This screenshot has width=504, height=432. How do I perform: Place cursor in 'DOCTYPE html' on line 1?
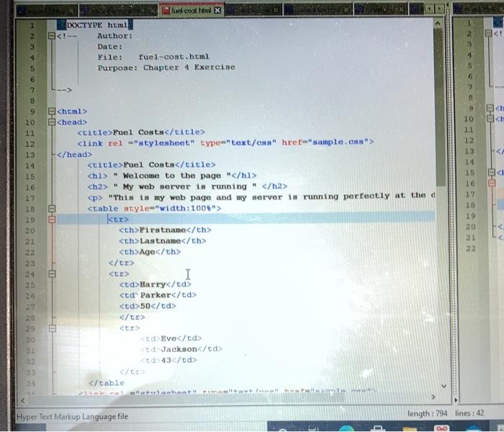click(x=97, y=25)
